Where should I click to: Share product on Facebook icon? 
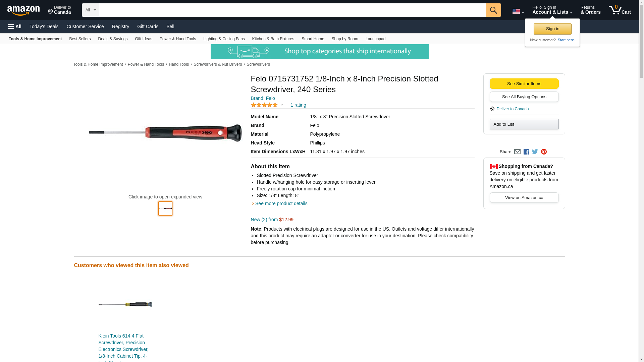526,152
